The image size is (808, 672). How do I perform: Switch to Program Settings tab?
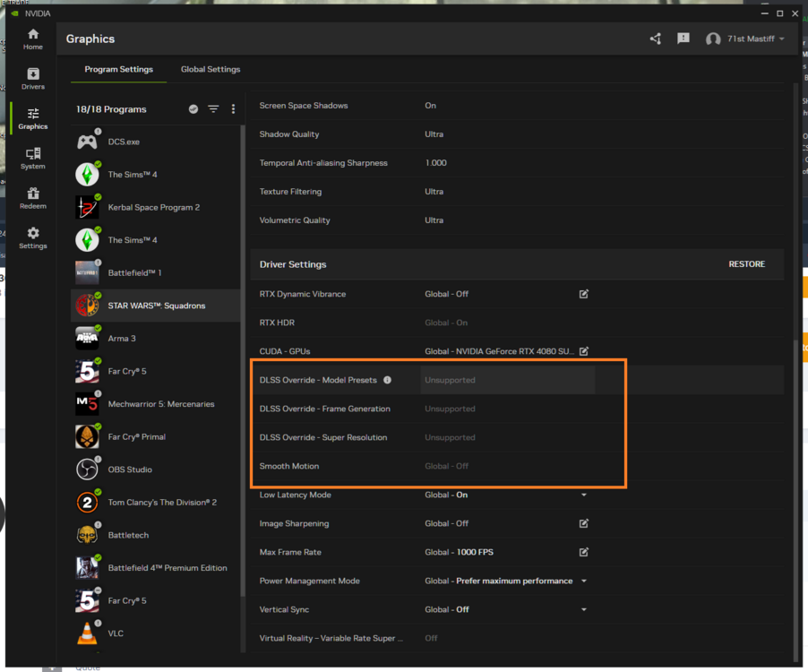click(x=118, y=69)
